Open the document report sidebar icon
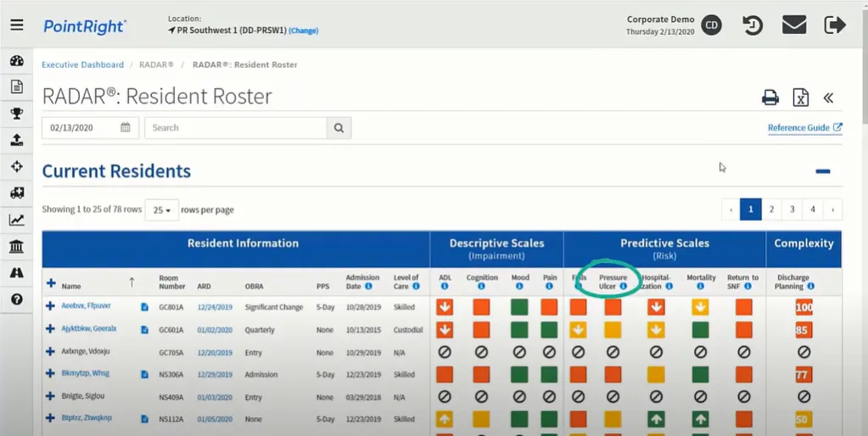 17,87
